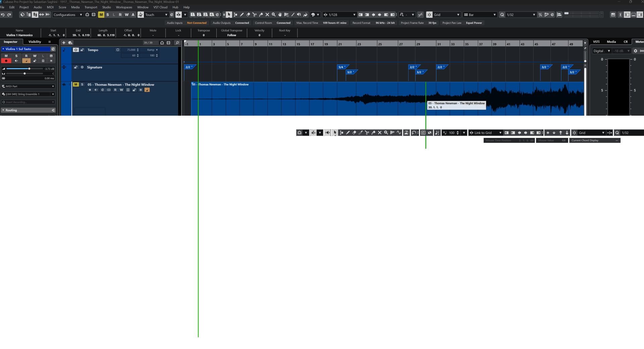Image resolution: width=644 pixels, height=349 pixels.
Task: Select the Play speaker tool
Action: [x=299, y=15]
